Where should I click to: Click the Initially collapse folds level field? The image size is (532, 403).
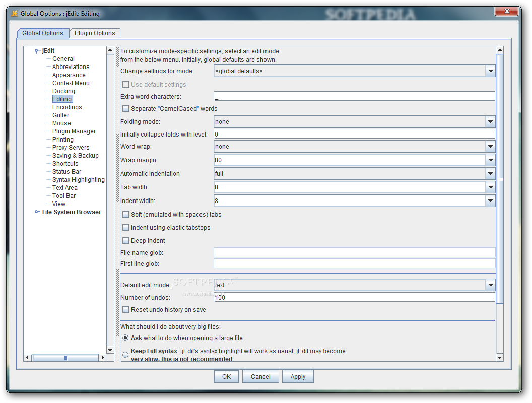click(354, 135)
